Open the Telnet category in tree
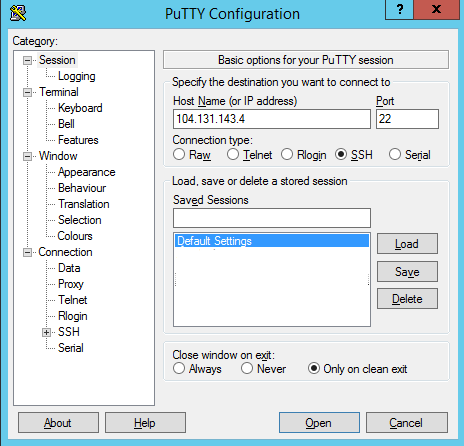 72,300
